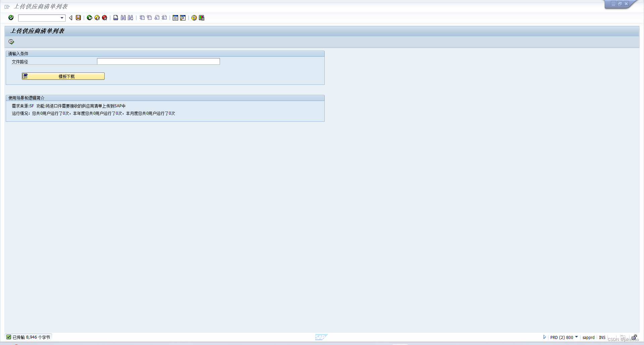This screenshot has width=644, height=345.
Task: Click the status bar message 已传输 8,946 个字节
Action: click(31, 337)
